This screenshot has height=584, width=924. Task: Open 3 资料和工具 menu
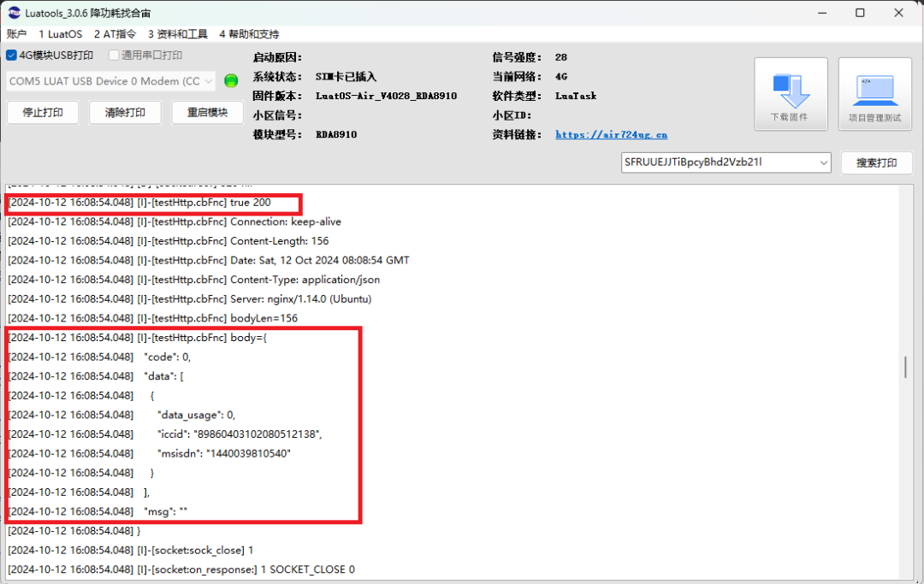pyautogui.click(x=177, y=34)
